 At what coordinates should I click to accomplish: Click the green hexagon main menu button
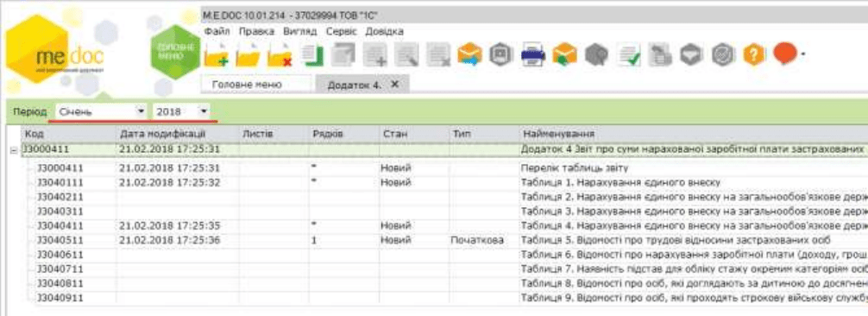(175, 52)
